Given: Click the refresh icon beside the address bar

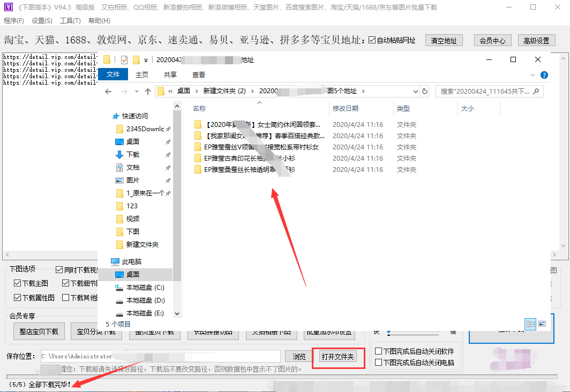Looking at the screenshot, I should tap(424, 91).
